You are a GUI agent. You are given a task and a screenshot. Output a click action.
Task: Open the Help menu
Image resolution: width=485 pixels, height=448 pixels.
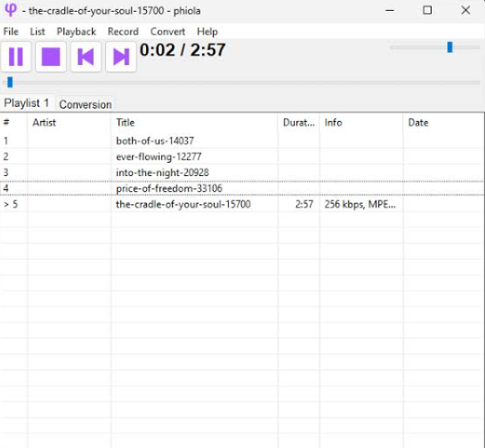[207, 32]
